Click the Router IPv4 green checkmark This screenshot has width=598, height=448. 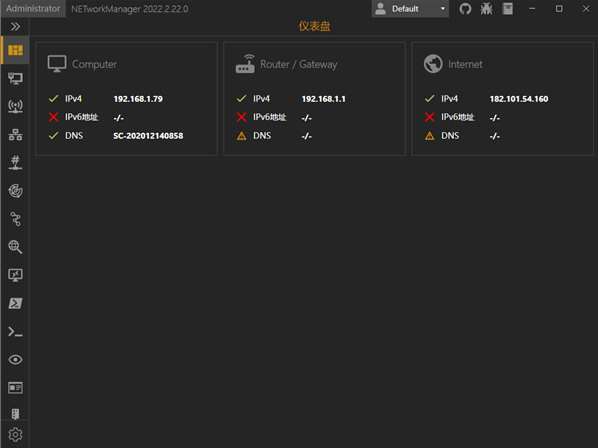(x=241, y=99)
